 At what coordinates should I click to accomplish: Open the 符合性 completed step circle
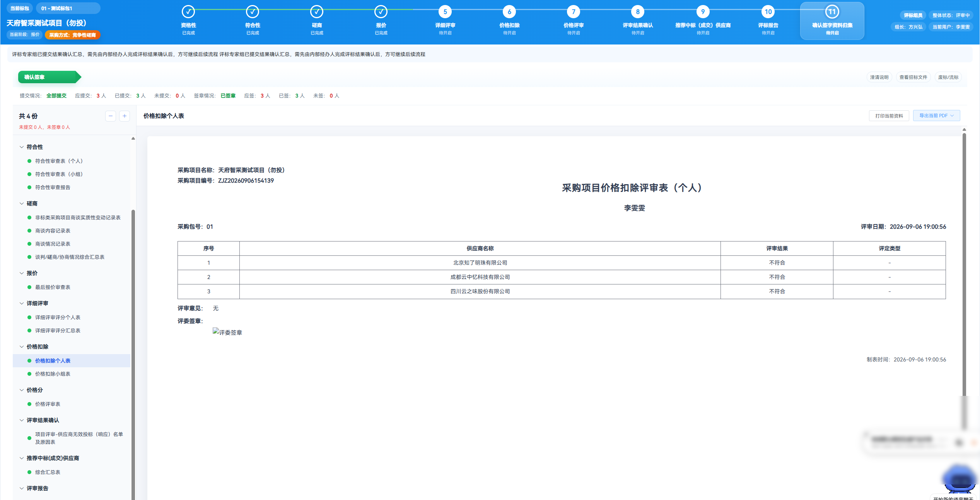point(253,12)
